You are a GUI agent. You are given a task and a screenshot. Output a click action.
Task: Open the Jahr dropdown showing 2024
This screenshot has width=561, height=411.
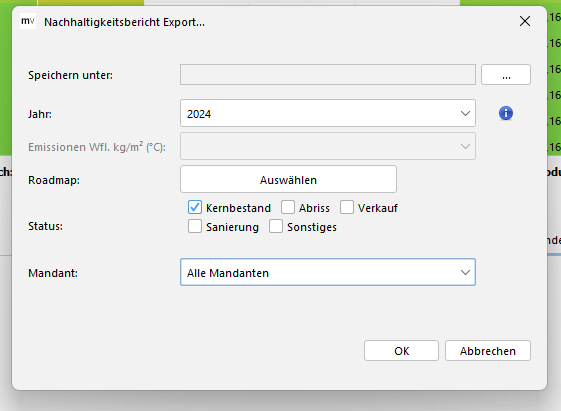328,113
